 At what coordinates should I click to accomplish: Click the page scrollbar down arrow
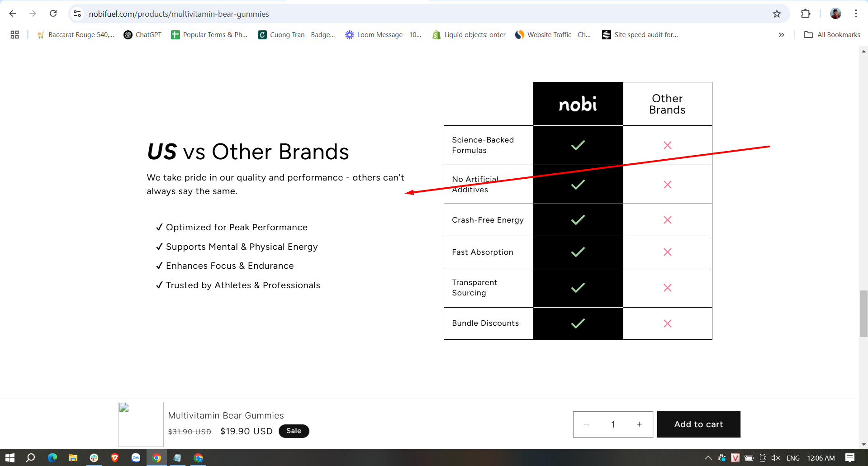[863, 445]
